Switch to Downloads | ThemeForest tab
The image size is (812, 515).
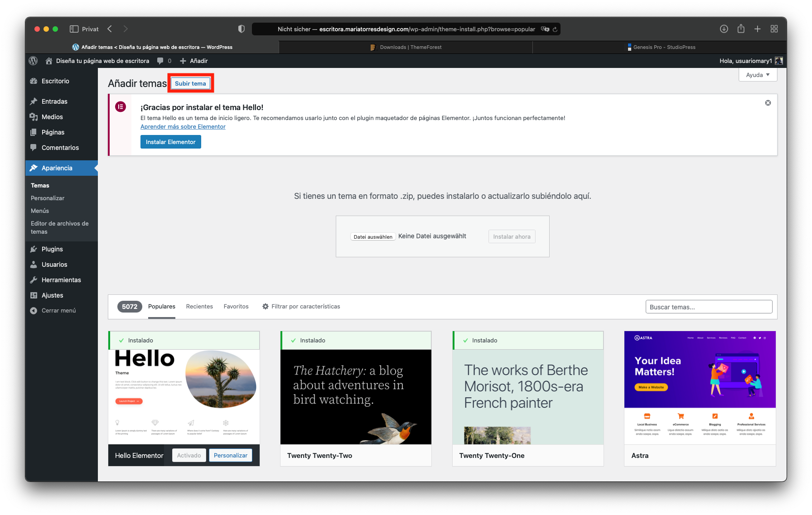click(406, 47)
